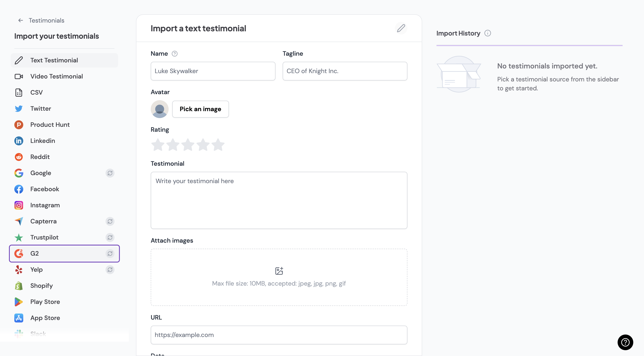Select Text Testimonial in the sidebar
This screenshot has width=644, height=356.
click(64, 60)
